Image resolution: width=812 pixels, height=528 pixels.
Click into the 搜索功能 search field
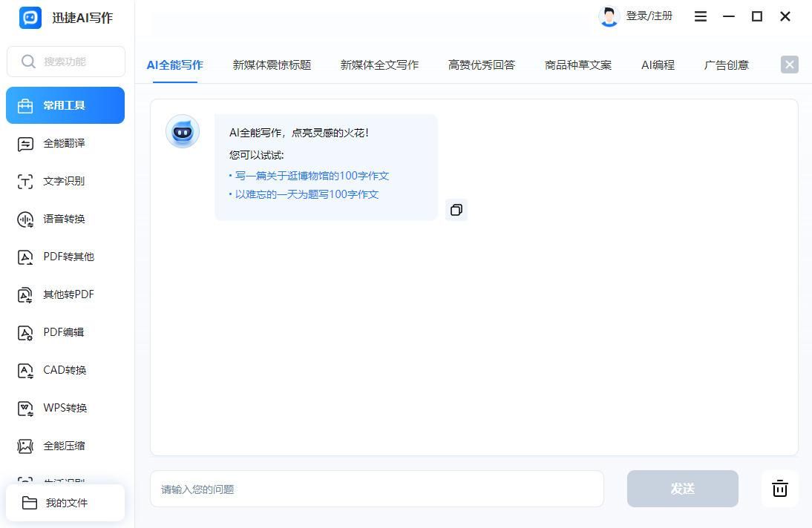tap(66, 62)
